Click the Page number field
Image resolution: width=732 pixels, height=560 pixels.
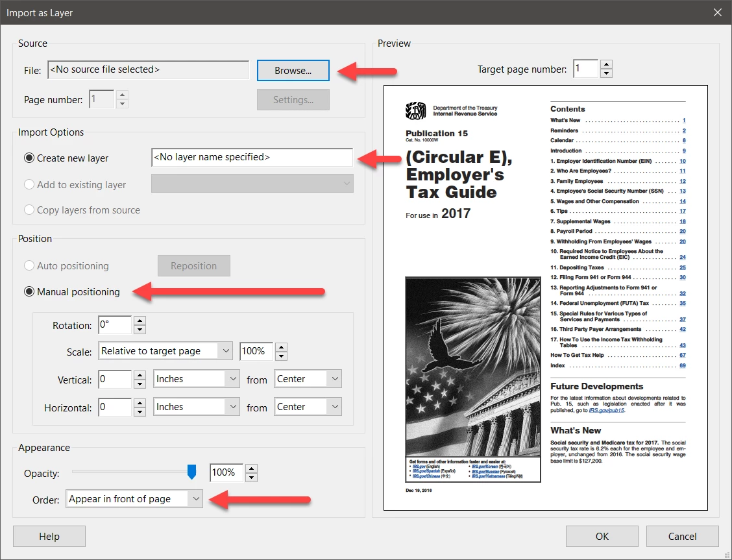102,99
